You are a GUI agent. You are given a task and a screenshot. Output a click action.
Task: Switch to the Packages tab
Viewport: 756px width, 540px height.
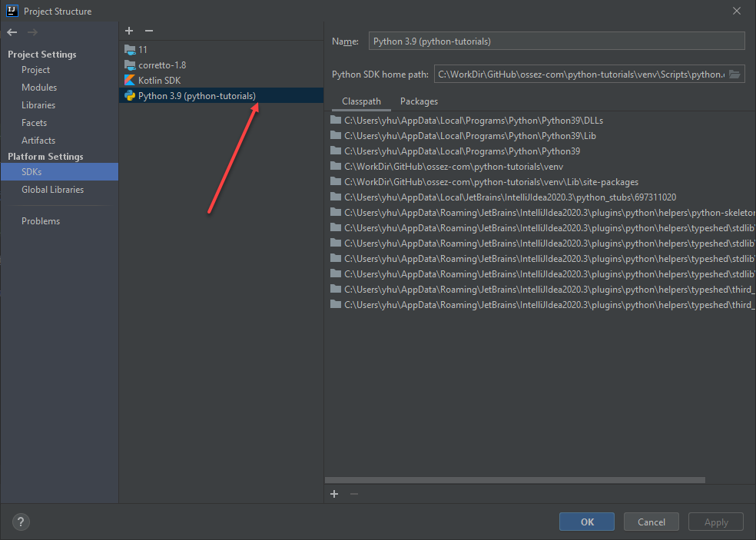click(x=419, y=101)
